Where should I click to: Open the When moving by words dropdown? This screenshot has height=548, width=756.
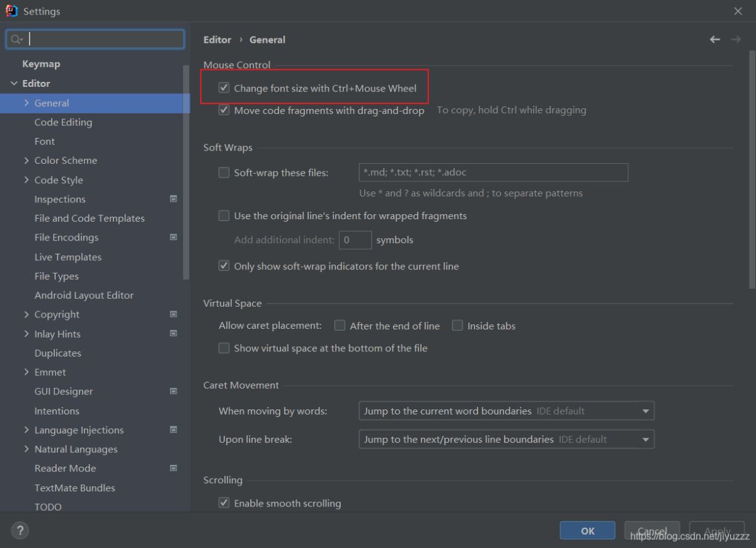click(x=506, y=411)
